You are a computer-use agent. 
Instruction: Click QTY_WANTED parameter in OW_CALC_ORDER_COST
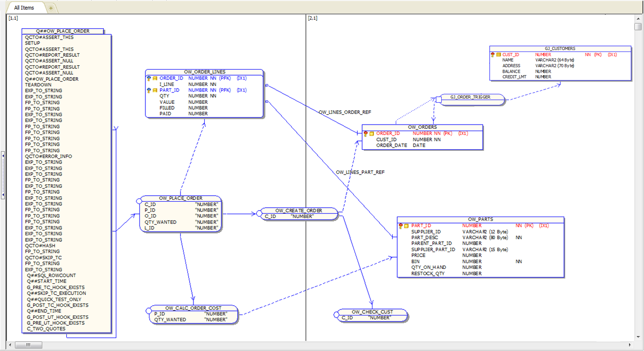tap(170, 319)
